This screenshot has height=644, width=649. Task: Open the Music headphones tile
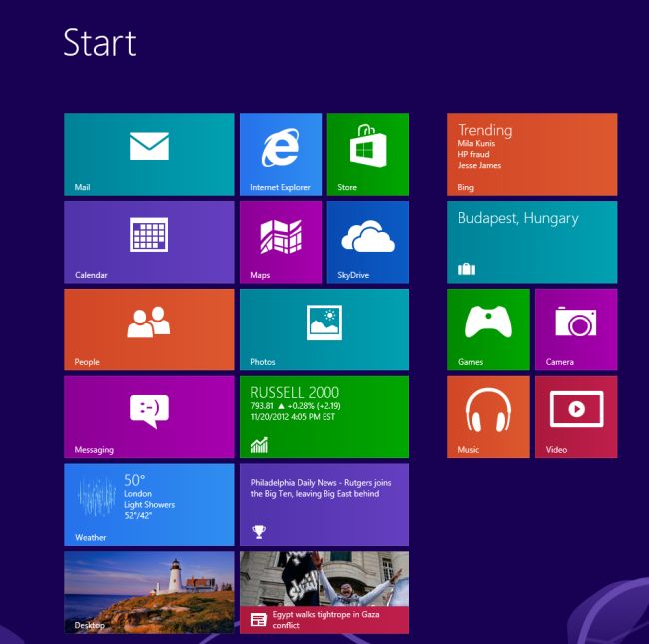(x=488, y=417)
